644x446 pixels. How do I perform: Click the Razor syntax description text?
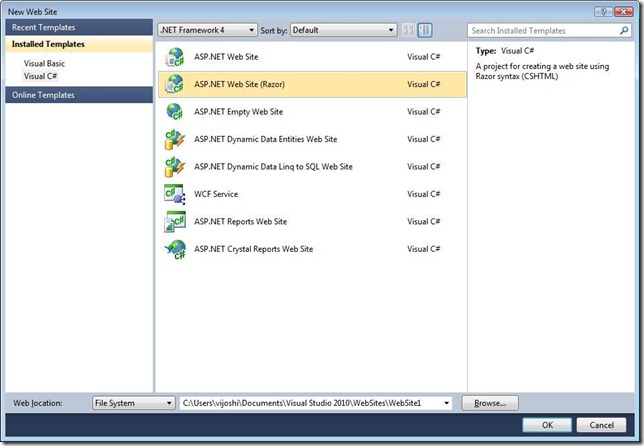click(x=542, y=71)
